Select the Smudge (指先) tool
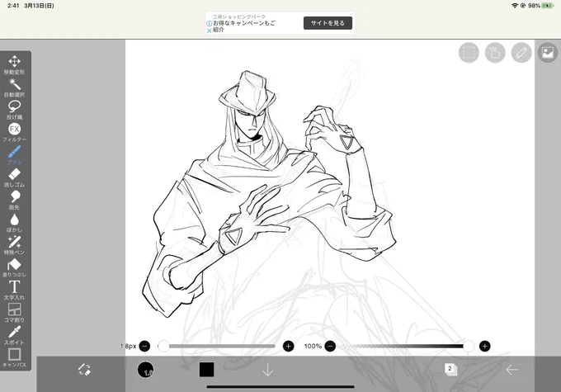561x392 pixels. pos(14,200)
